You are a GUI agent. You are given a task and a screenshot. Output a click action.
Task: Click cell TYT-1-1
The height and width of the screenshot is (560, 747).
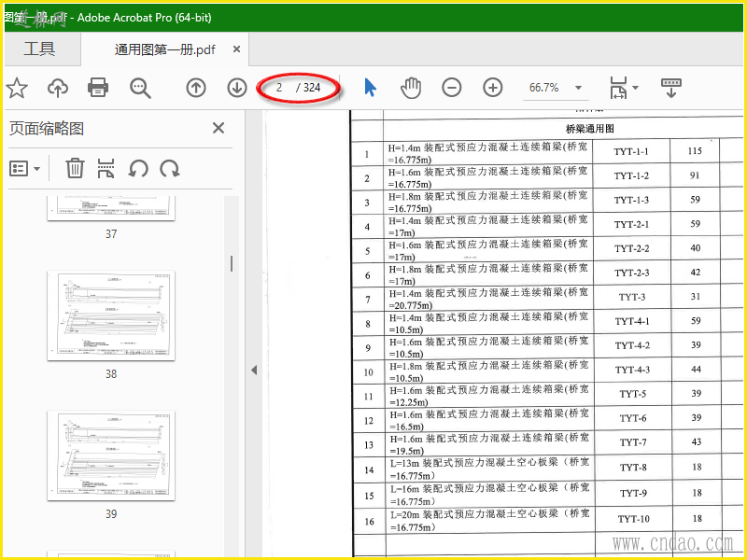(631, 151)
